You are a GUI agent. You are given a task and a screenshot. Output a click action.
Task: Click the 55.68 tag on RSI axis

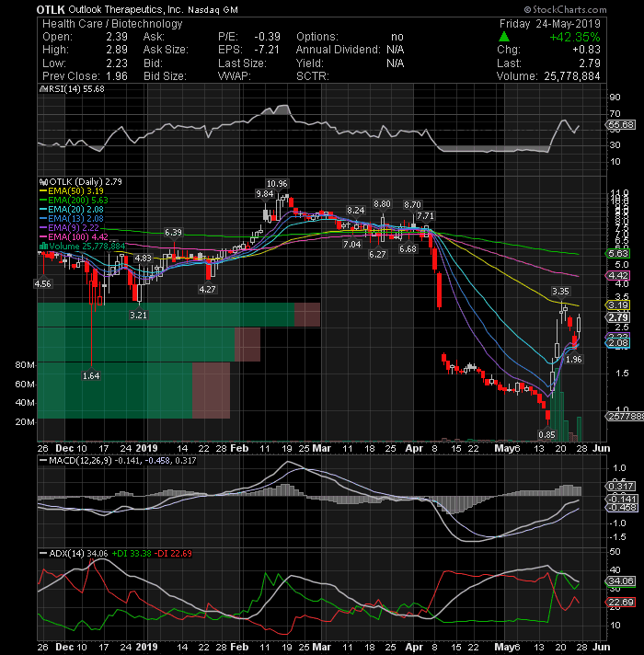[x=621, y=124]
